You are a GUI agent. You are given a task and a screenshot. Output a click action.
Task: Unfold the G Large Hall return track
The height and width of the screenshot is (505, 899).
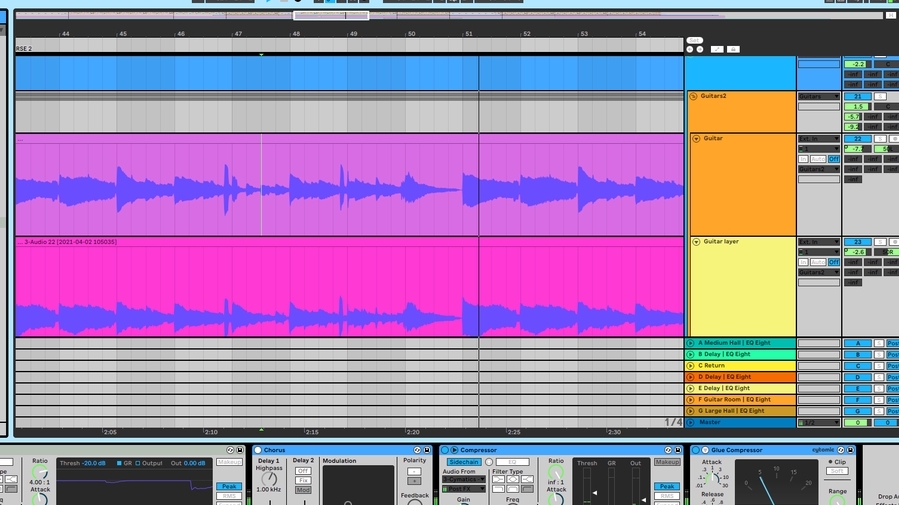pos(690,411)
